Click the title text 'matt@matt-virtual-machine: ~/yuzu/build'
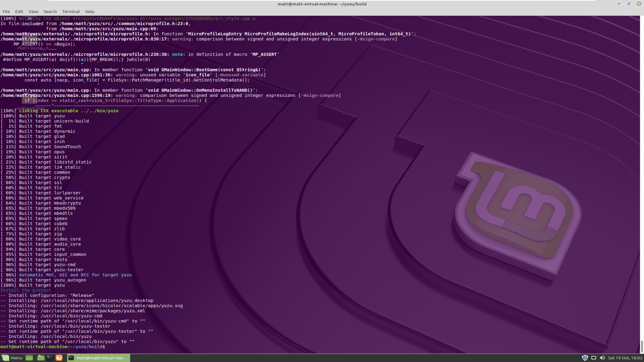The image size is (644, 362). [x=322, y=4]
